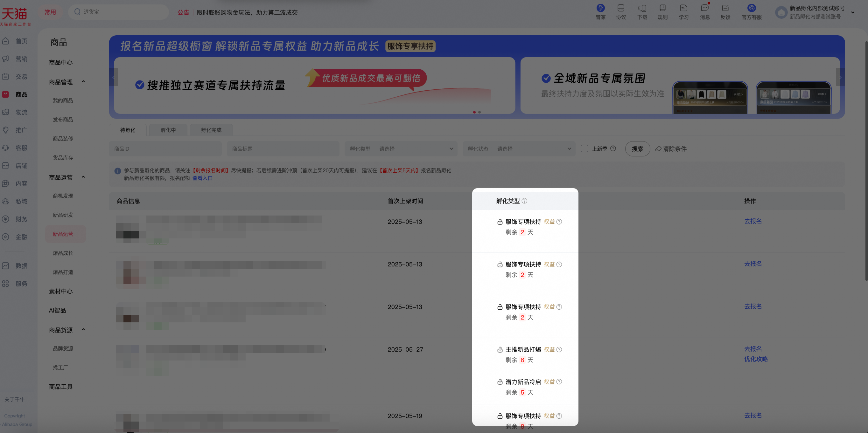The image size is (868, 433).
Task: Click the 反馈 feedback icon
Action: pos(725,11)
